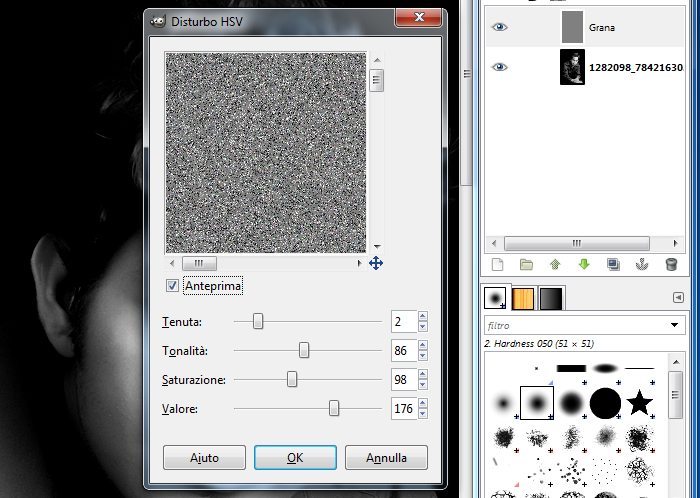
Task: Click the Saturazione slider handle
Action: [x=292, y=380]
